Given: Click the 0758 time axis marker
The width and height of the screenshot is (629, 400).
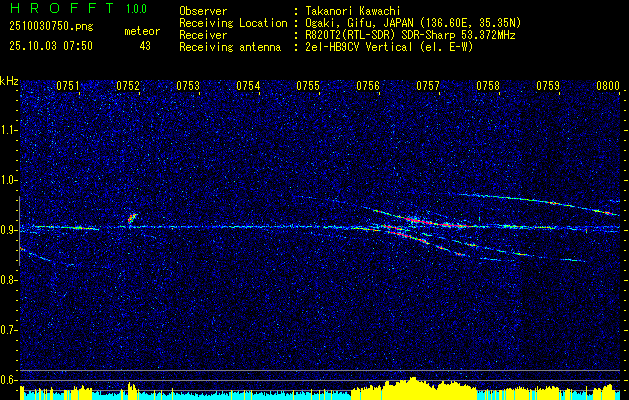Looking at the screenshot, I should (x=488, y=86).
